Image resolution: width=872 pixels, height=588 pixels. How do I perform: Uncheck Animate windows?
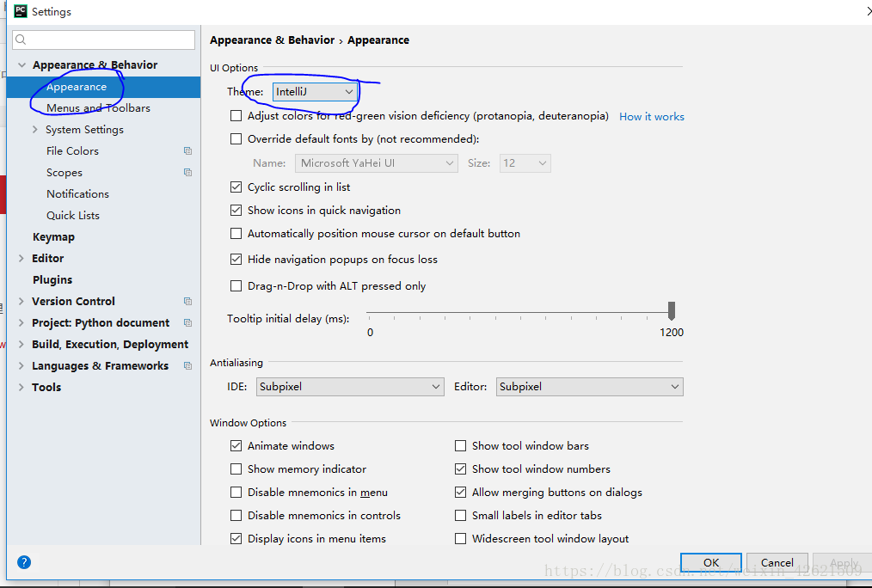tap(236, 445)
